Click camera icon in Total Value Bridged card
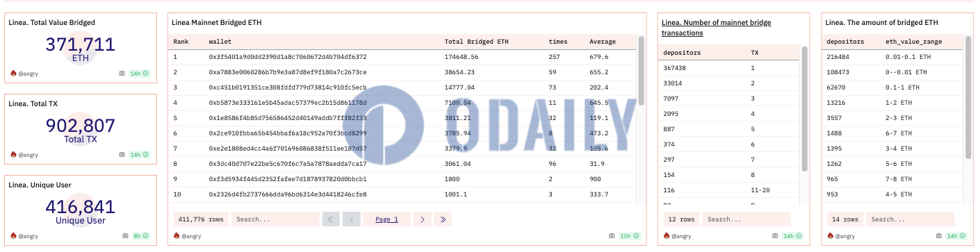 [x=122, y=73]
